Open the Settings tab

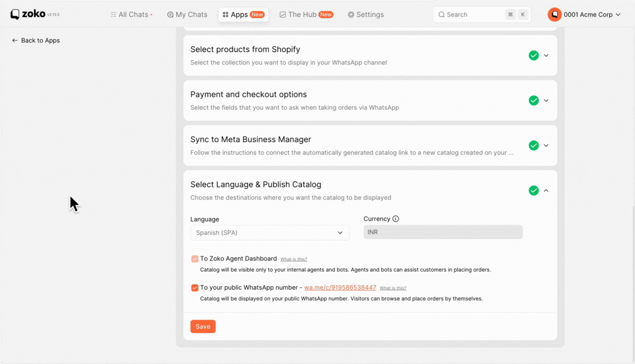coord(366,15)
